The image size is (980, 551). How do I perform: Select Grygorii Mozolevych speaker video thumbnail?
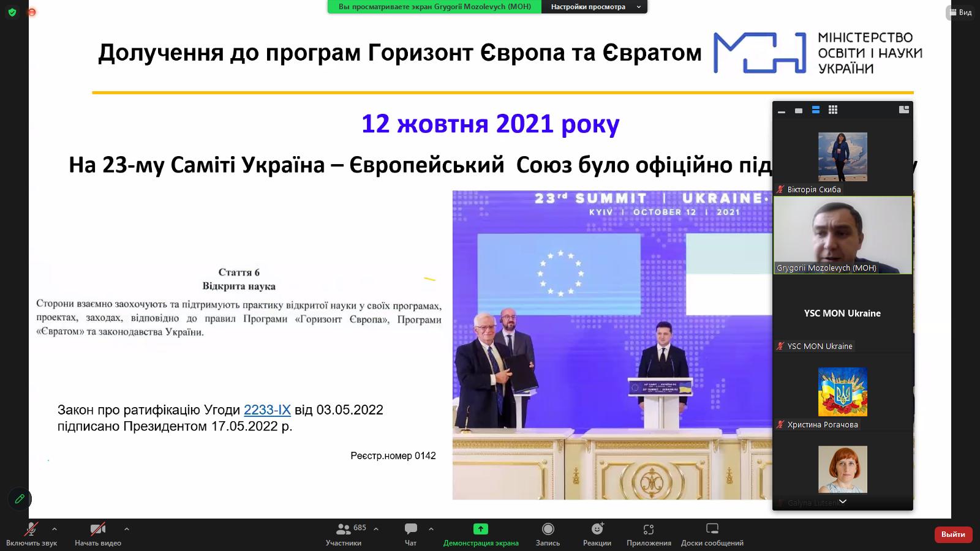pyautogui.click(x=843, y=235)
